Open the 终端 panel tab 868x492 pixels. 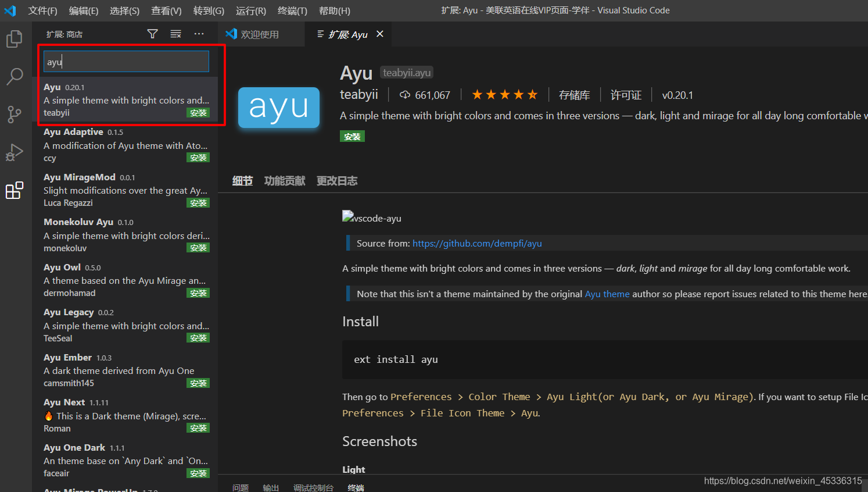pyautogui.click(x=356, y=487)
